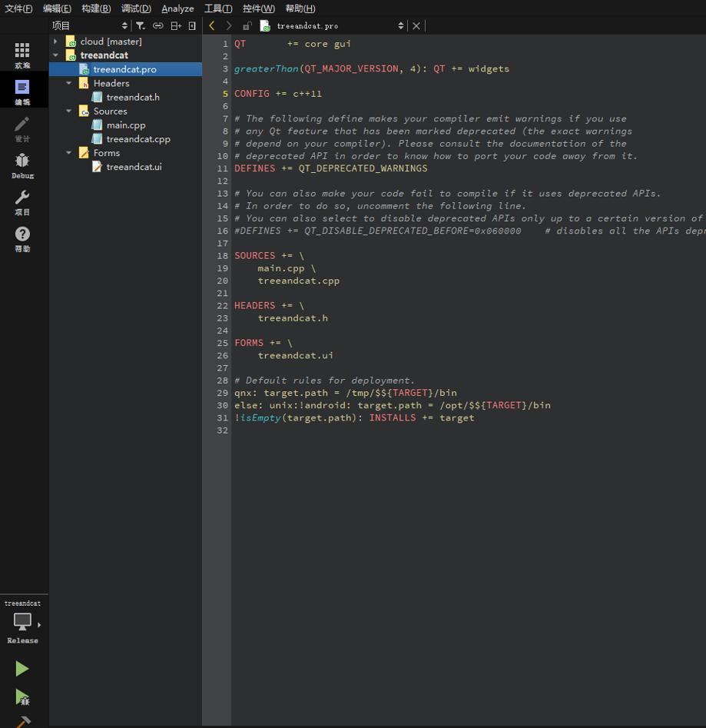
Task: Open the 构建(B) menu
Action: coord(96,8)
